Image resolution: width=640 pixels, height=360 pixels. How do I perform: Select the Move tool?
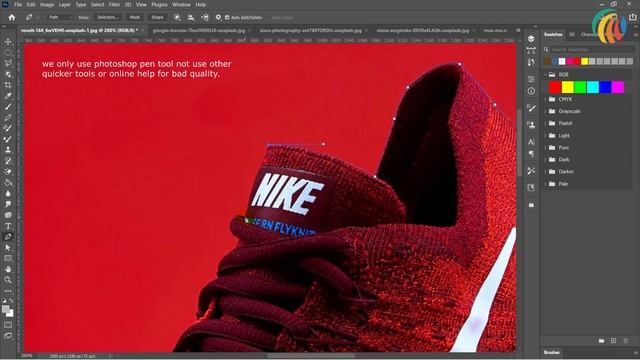click(x=8, y=42)
